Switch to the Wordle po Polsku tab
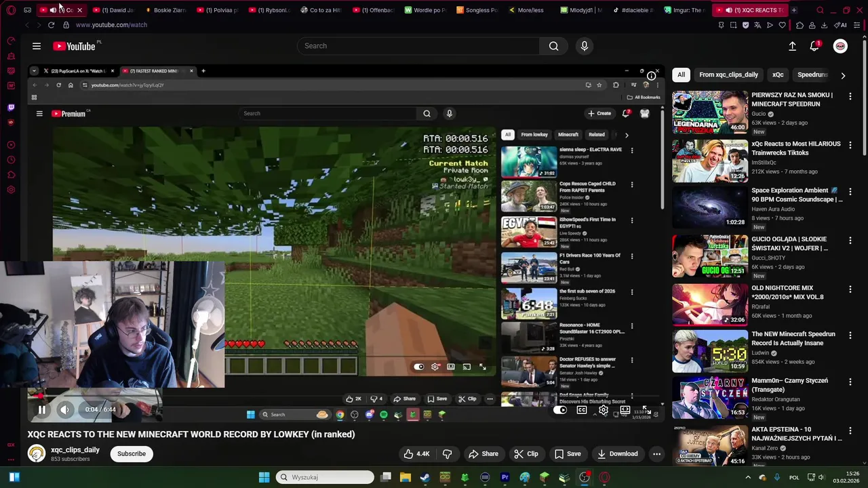The height and width of the screenshot is (488, 868). (x=425, y=10)
